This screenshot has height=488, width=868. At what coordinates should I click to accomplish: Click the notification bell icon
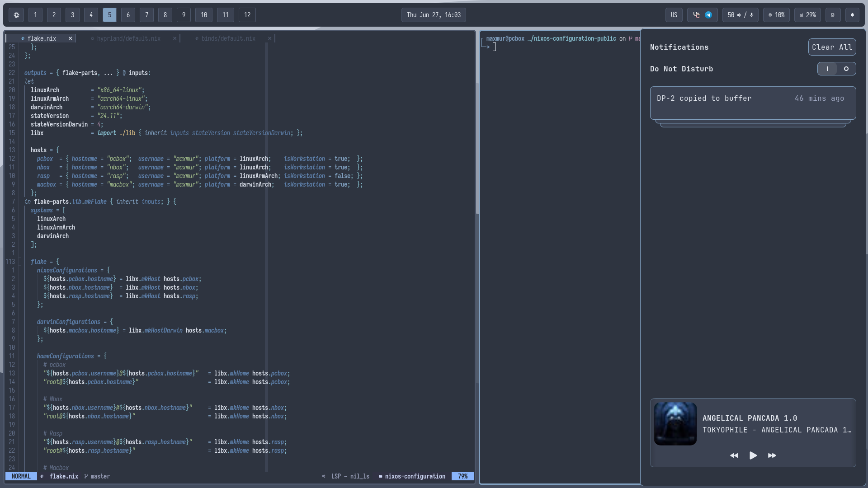(852, 15)
